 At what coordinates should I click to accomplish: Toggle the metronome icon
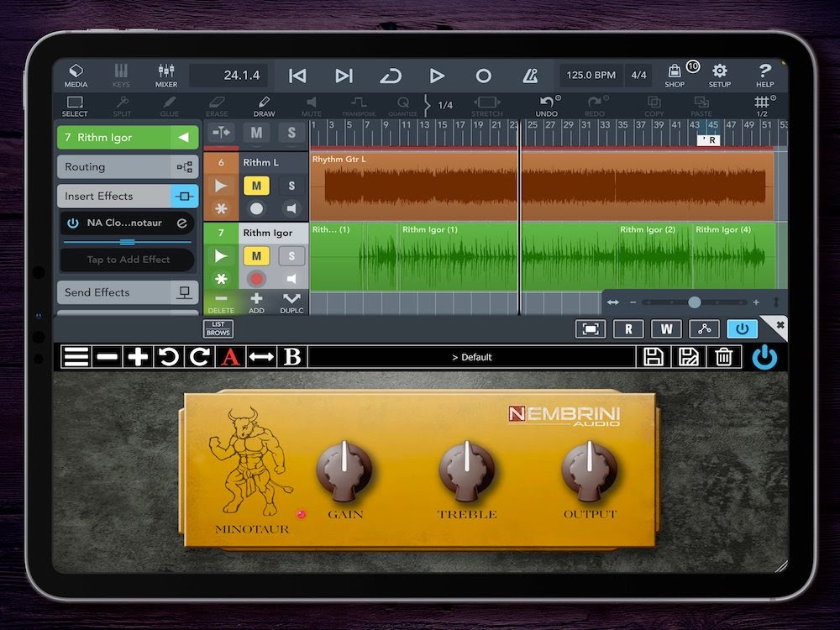click(530, 76)
